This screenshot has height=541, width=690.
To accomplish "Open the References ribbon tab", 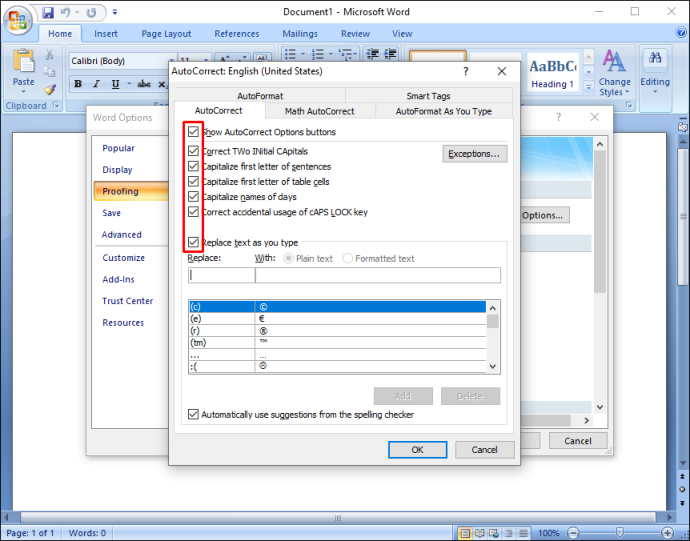I will [x=237, y=33].
